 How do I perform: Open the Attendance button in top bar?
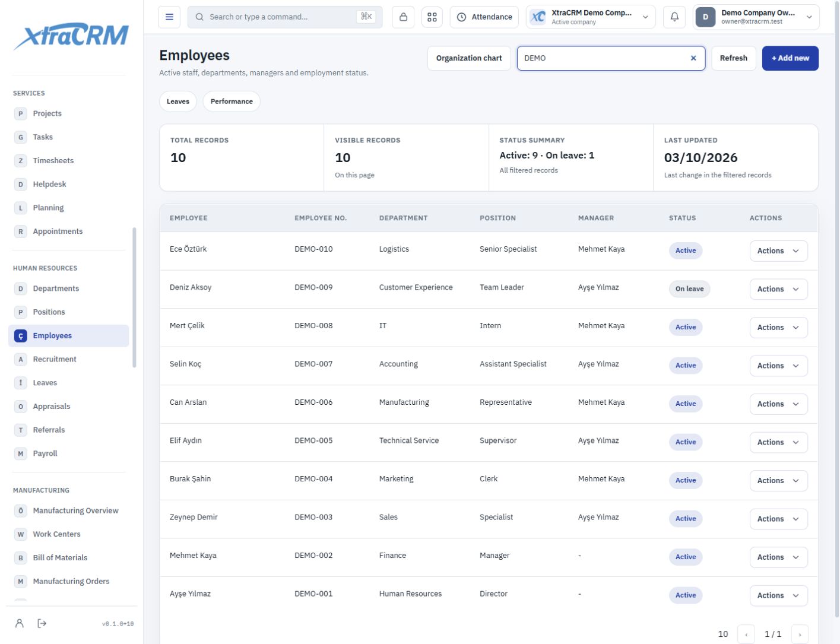484,17
